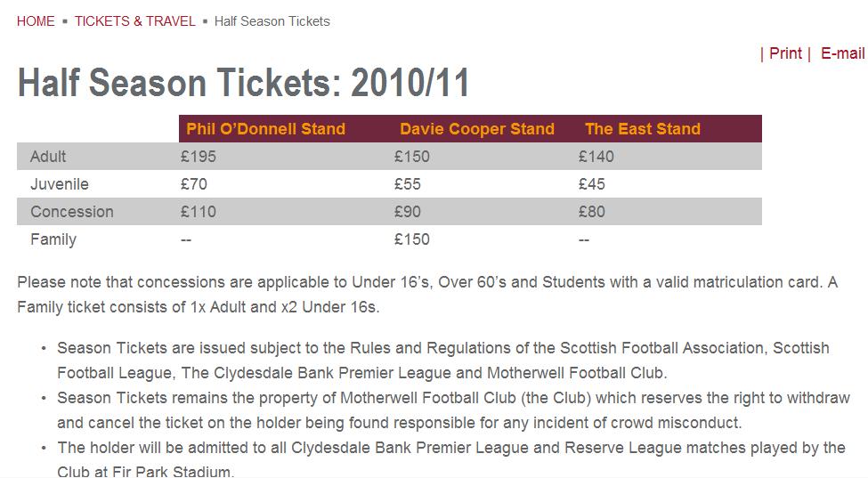
Task: Open the E-mail link
Action: point(842,53)
